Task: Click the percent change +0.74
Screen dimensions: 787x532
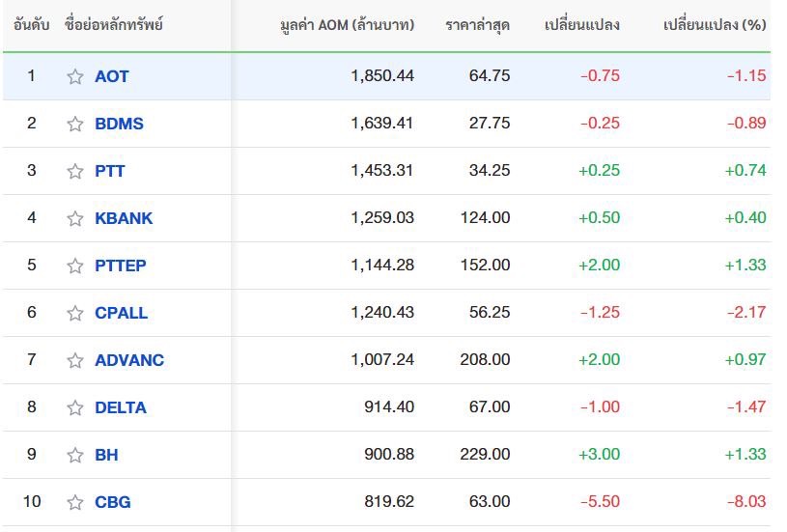Action: [x=745, y=170]
